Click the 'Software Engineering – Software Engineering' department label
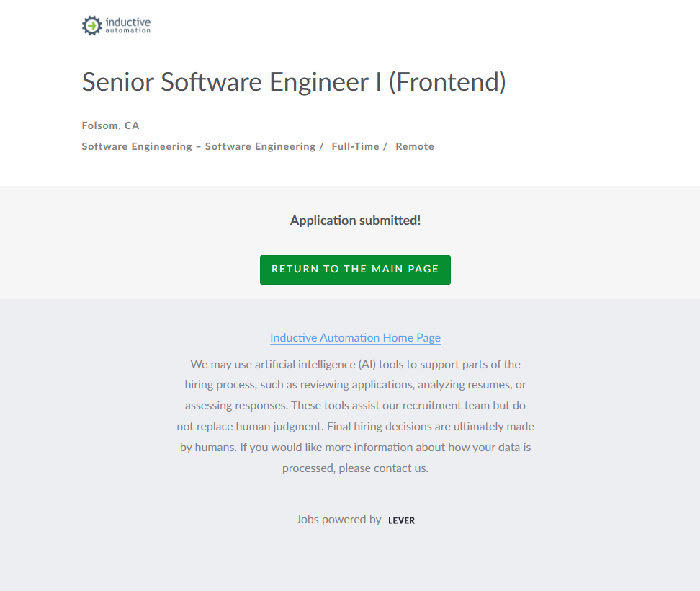The width and height of the screenshot is (700, 591). point(198,146)
